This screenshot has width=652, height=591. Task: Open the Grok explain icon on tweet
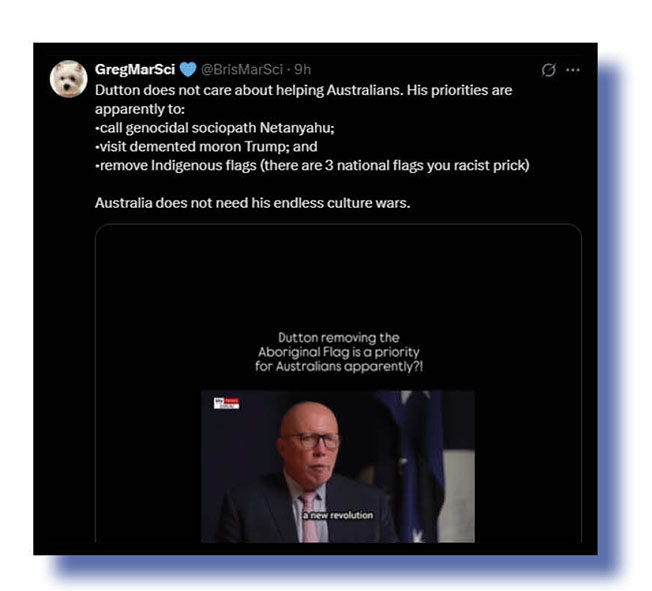pos(548,70)
